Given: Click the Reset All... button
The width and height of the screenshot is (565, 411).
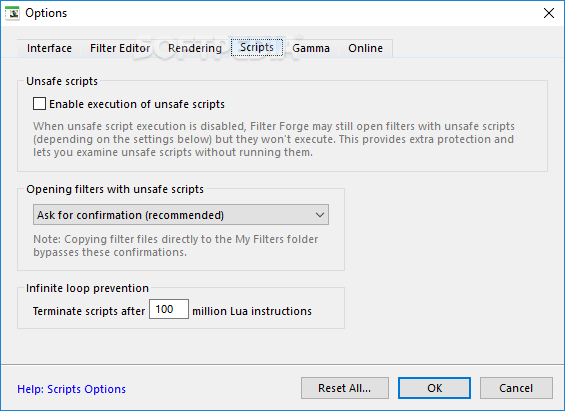Looking at the screenshot, I should (x=345, y=388).
